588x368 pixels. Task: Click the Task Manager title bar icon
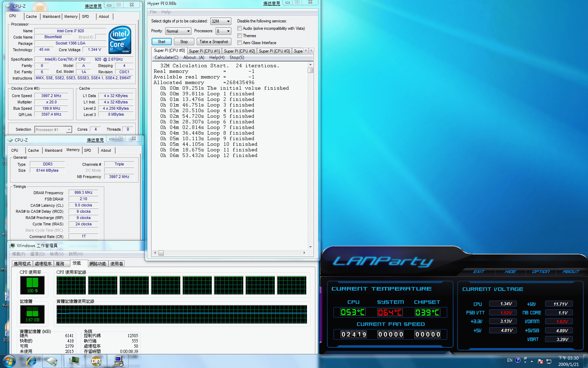[13, 246]
